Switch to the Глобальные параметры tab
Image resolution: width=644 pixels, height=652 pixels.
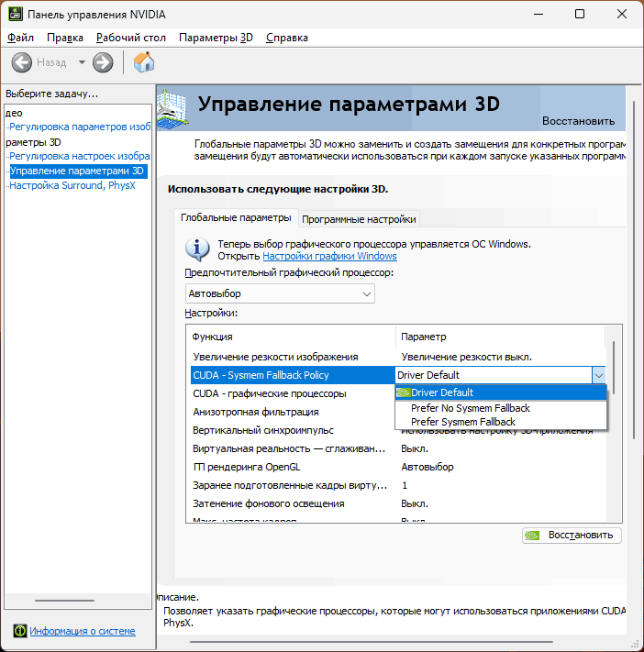click(x=236, y=218)
